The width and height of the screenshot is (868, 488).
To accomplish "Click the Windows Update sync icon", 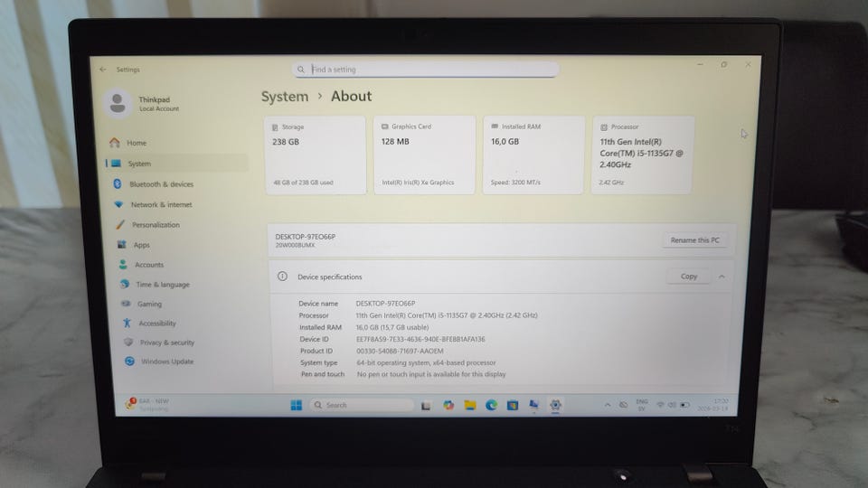I will coord(129,361).
